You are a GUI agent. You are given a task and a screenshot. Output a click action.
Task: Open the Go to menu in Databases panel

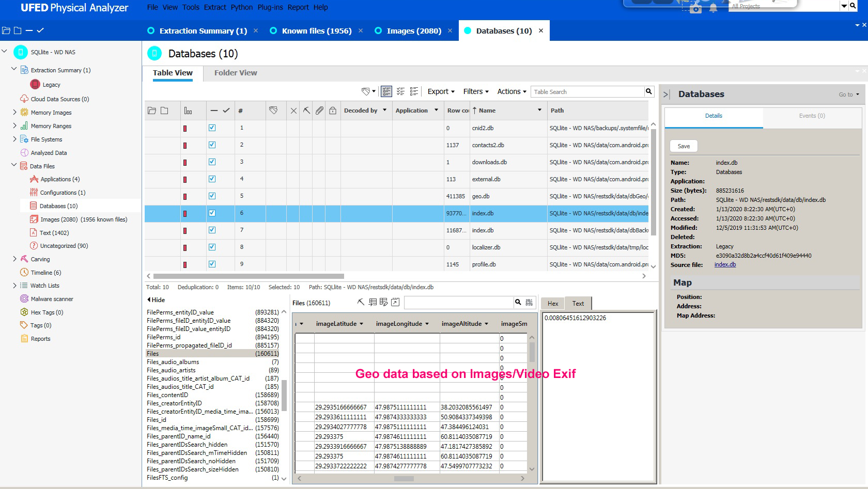pos(849,94)
